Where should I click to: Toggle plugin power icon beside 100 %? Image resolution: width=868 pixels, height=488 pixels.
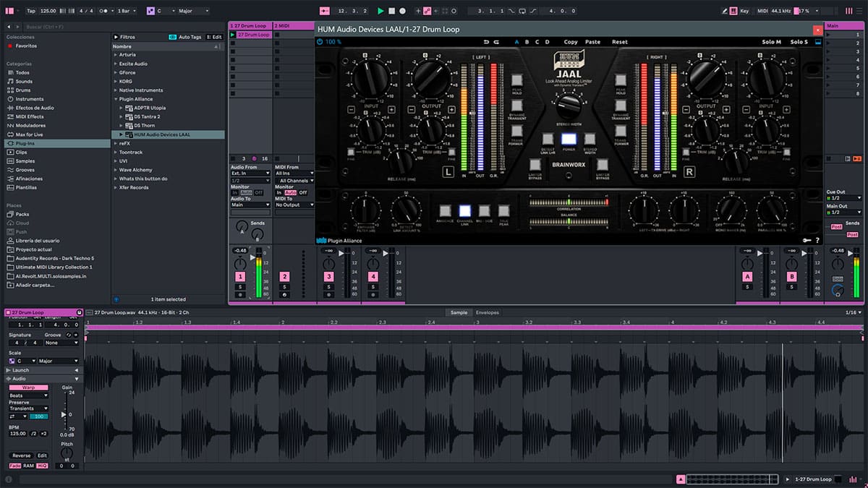[320, 42]
